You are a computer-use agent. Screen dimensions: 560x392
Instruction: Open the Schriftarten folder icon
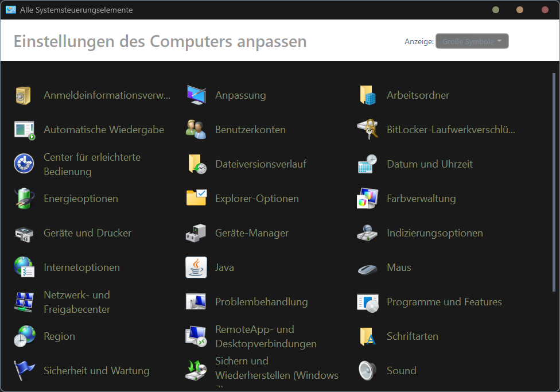click(x=367, y=336)
